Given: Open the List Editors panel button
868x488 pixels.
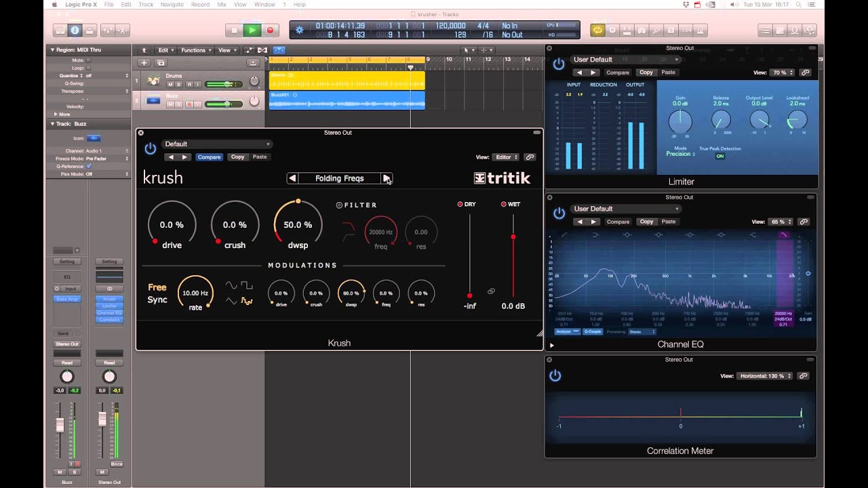Looking at the screenshot, I should [765, 30].
